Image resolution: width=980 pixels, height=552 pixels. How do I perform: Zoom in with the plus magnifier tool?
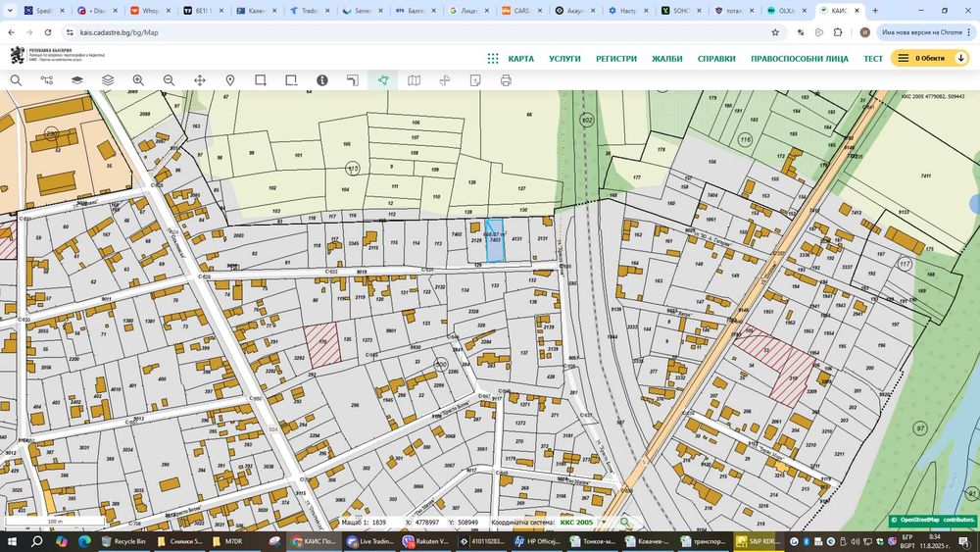coord(138,80)
